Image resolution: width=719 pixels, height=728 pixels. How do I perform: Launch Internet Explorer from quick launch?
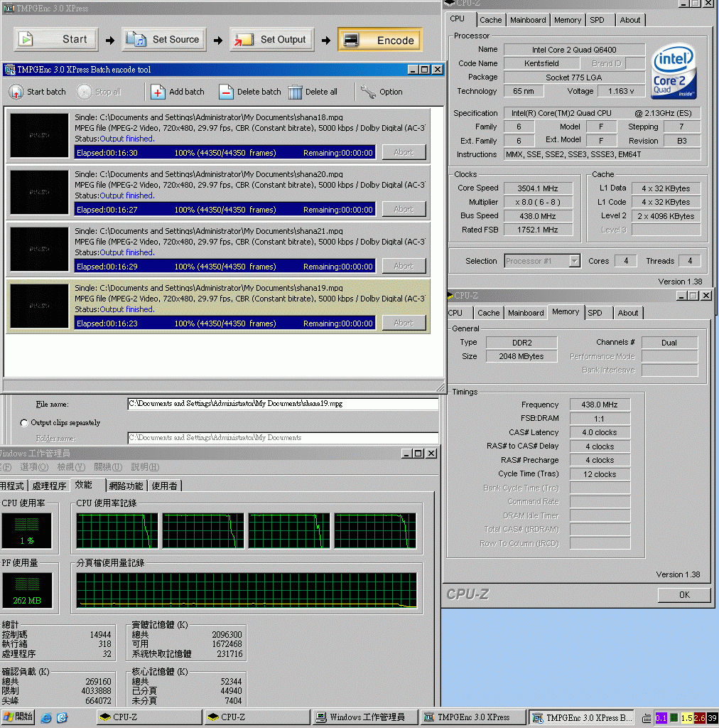[46, 718]
